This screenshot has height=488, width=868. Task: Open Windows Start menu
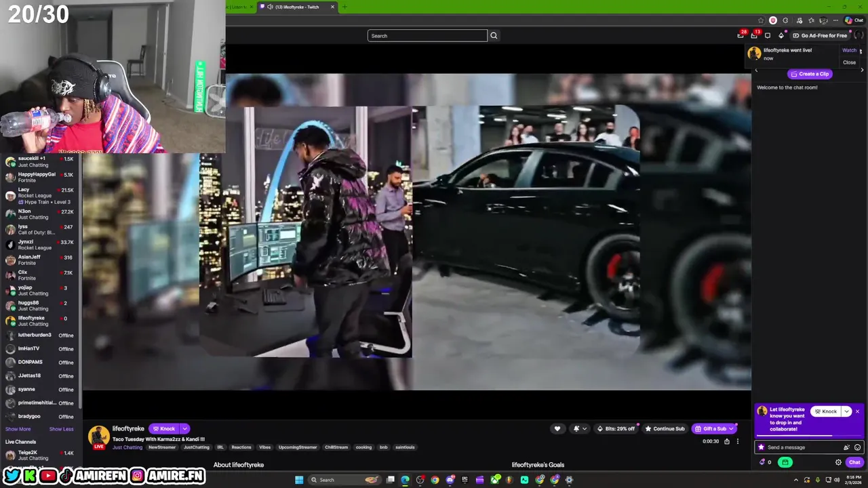click(298, 480)
